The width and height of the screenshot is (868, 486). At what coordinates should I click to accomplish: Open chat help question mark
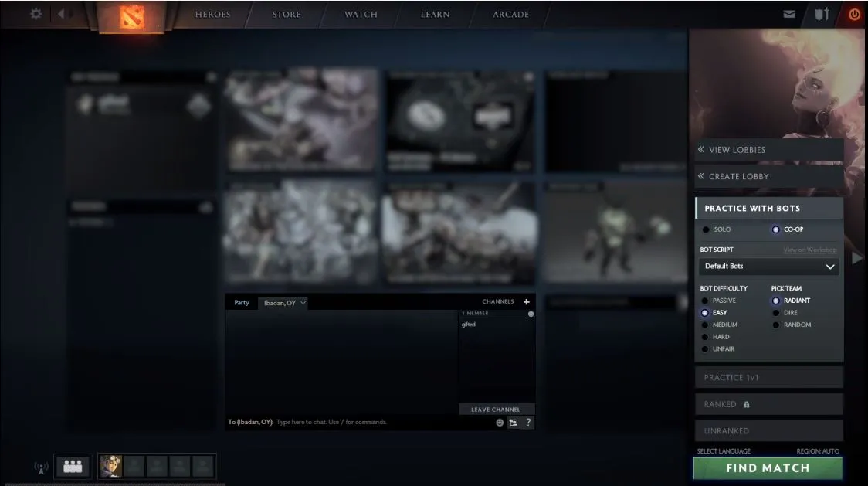(528, 423)
